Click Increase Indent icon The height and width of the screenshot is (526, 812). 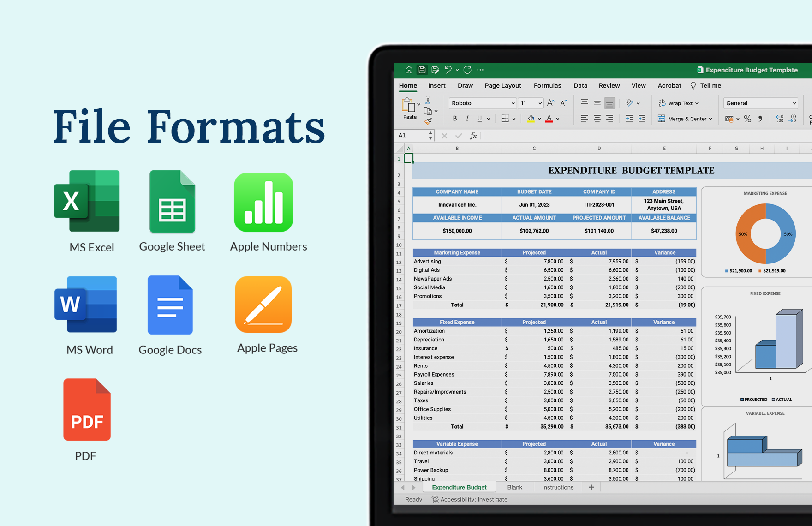pyautogui.click(x=642, y=119)
